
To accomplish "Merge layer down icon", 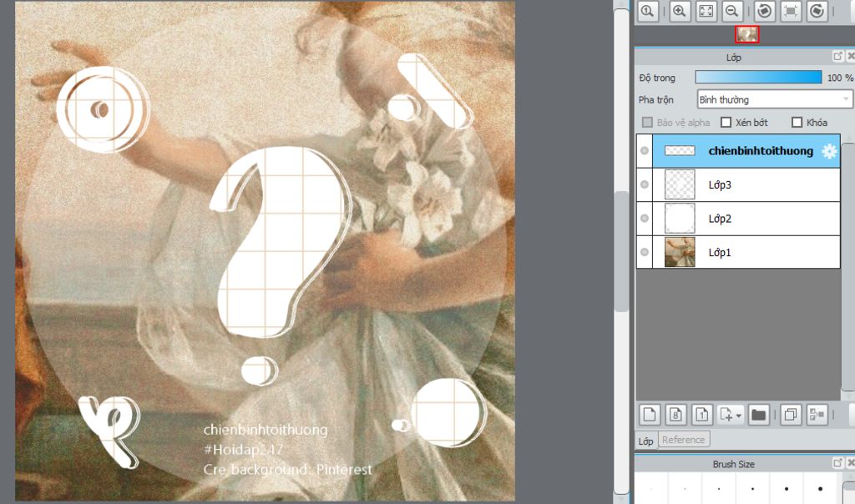I will click(x=817, y=416).
